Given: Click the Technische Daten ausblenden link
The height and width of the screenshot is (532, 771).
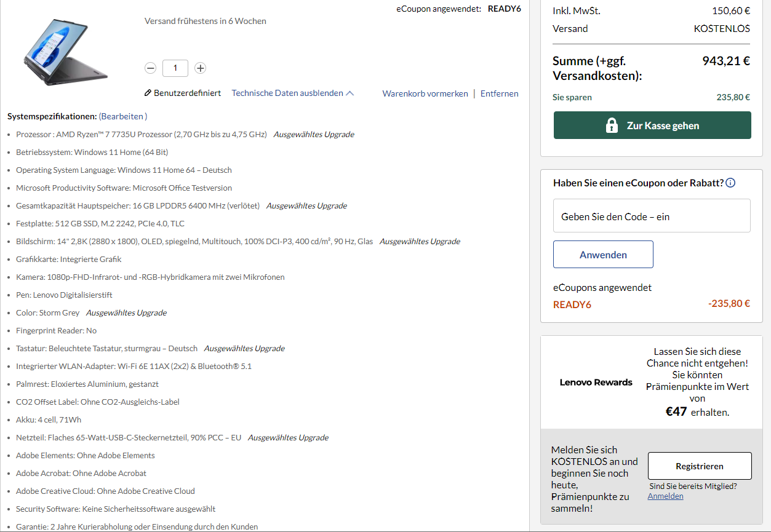Looking at the screenshot, I should click(287, 93).
